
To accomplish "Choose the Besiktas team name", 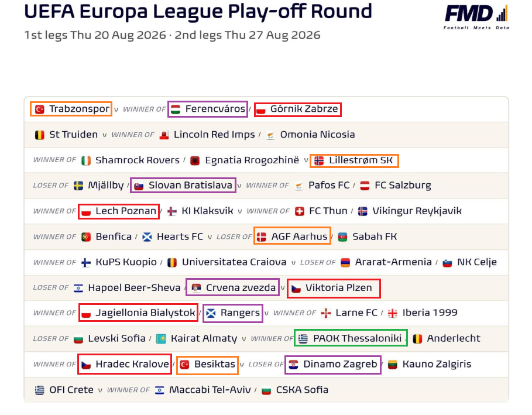I will pyautogui.click(x=214, y=365).
